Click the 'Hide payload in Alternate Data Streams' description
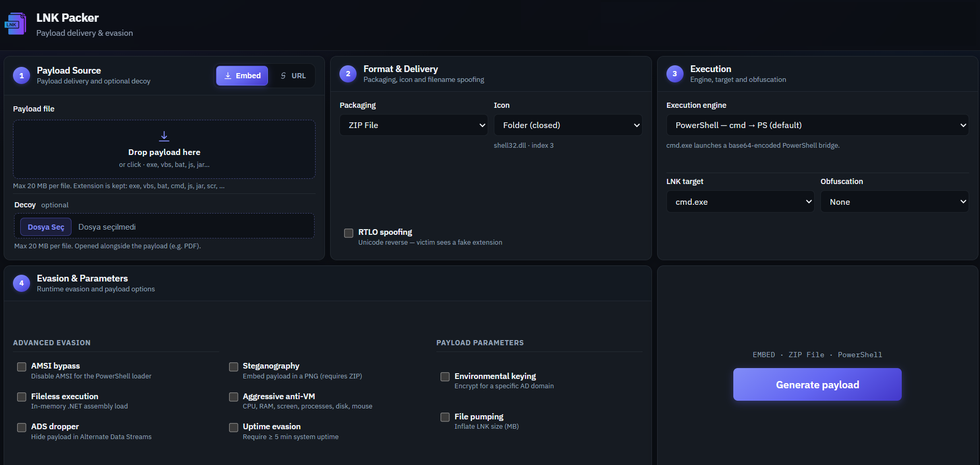This screenshot has height=465, width=980. (91, 437)
